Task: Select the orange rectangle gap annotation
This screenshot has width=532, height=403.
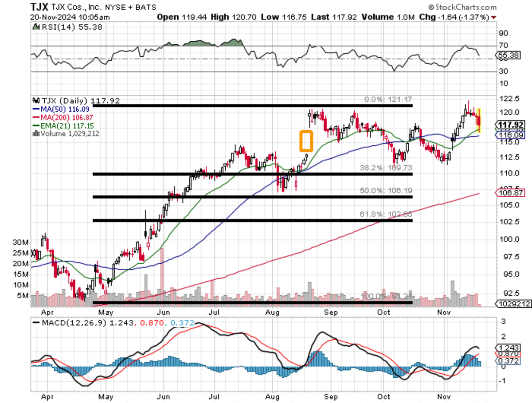Action: pos(306,141)
